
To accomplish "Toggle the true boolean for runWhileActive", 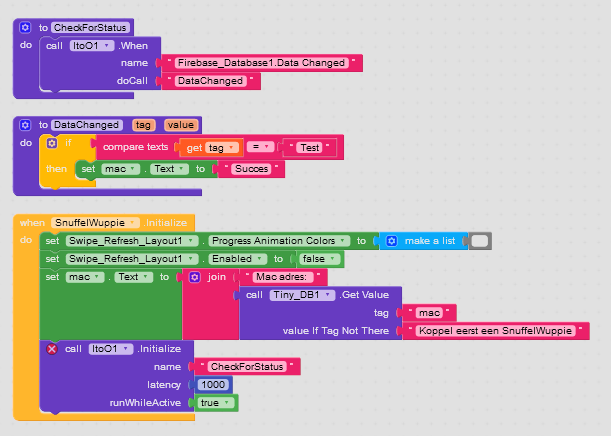I will pyautogui.click(x=215, y=402).
